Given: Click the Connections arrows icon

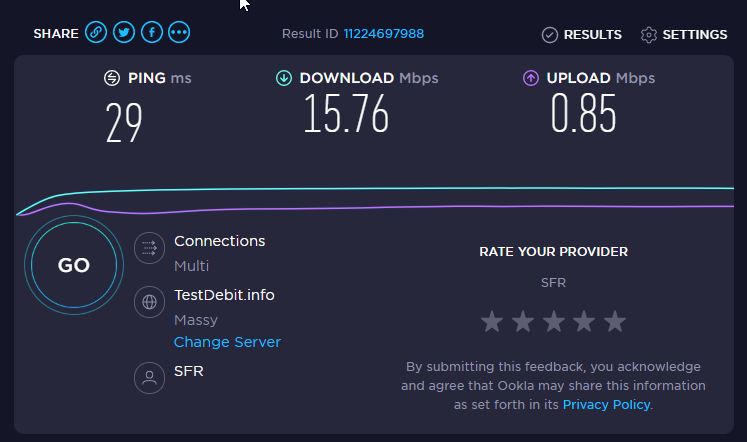Looking at the screenshot, I should (149, 247).
